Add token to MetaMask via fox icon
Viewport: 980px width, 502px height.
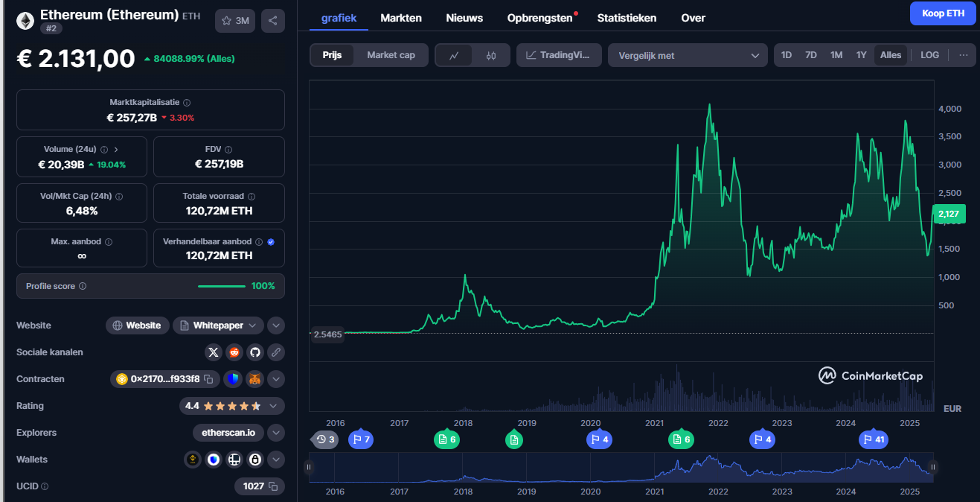pyautogui.click(x=254, y=379)
